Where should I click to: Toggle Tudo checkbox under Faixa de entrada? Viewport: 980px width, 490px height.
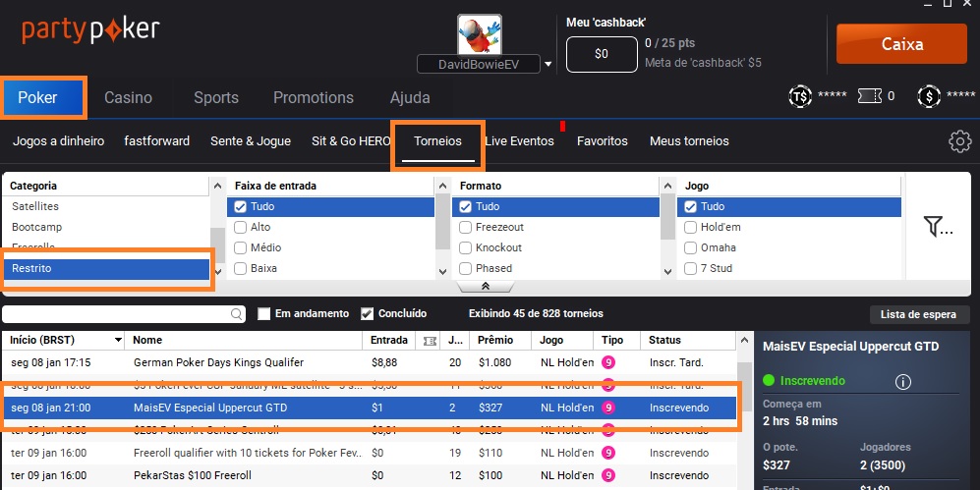coord(241,206)
